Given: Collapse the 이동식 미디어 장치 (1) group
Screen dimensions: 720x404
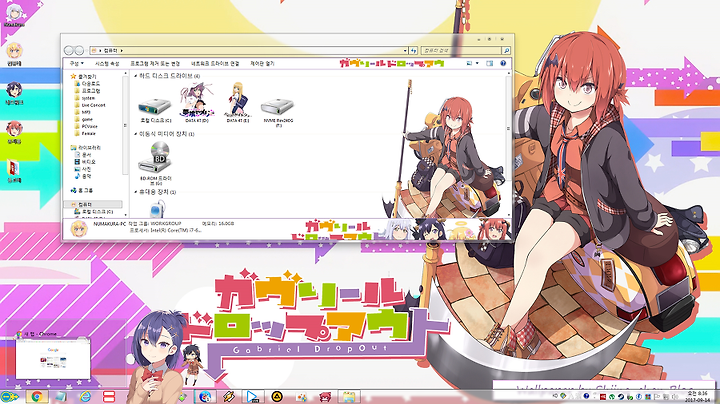Looking at the screenshot, I should pos(135,134).
